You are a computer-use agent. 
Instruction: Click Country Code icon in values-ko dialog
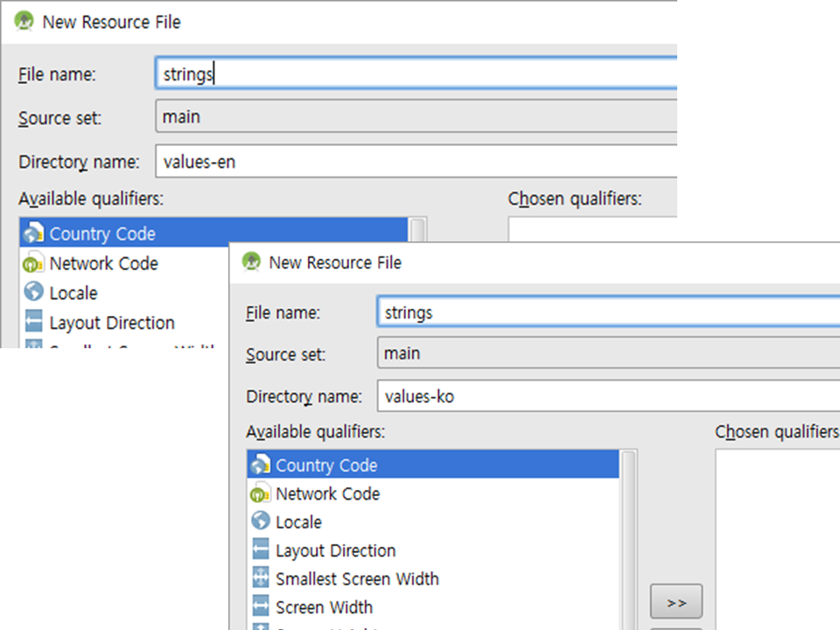260,465
